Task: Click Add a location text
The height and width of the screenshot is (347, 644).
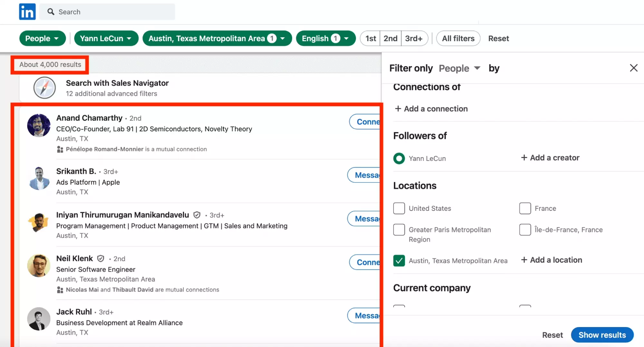Action: pyautogui.click(x=556, y=260)
